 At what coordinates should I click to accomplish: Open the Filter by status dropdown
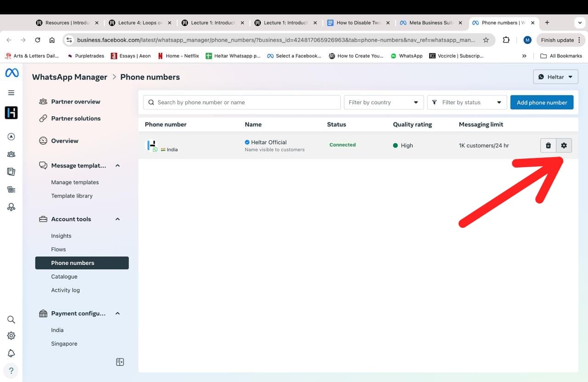467,102
